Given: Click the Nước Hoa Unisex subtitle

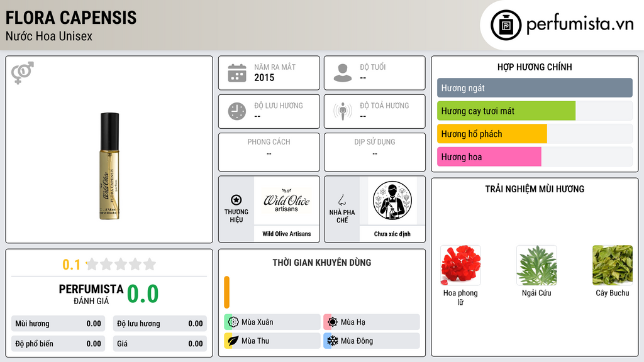Looking at the screenshot, I should pyautogui.click(x=49, y=36).
